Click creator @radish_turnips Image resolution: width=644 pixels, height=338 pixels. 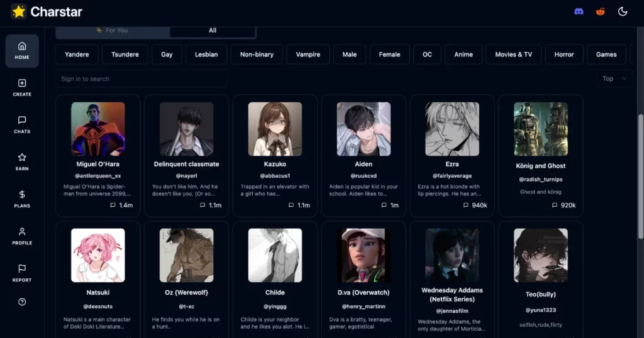540,179
